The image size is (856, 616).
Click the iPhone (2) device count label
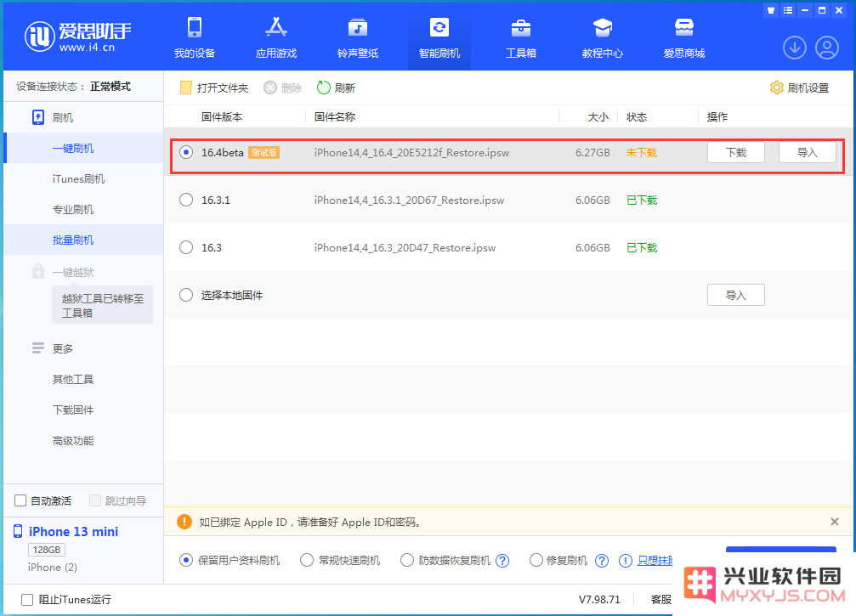53,568
